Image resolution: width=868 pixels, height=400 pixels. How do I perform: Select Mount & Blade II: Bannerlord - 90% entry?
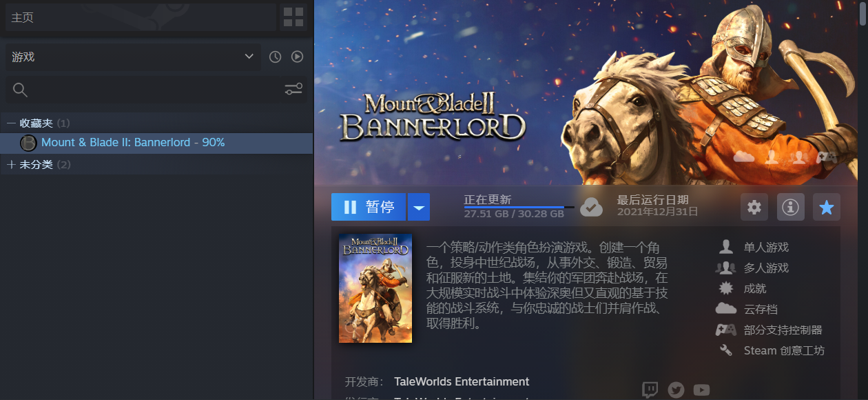[156, 143]
